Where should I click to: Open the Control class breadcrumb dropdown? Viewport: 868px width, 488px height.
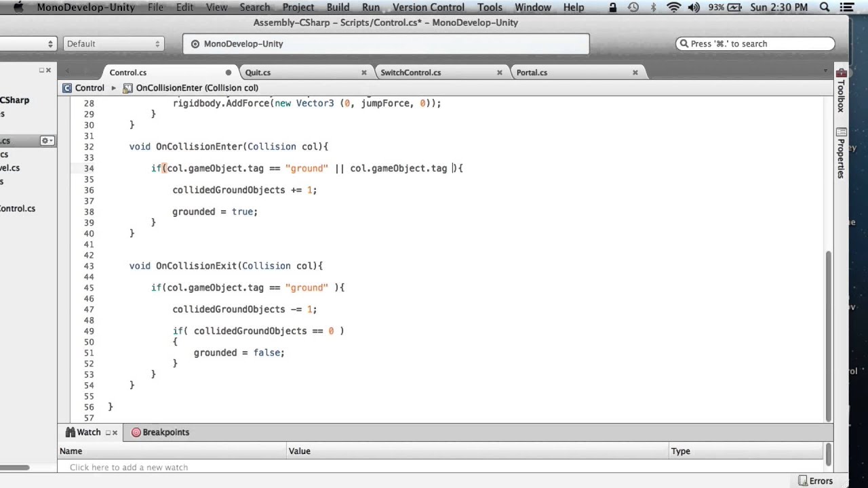[83, 87]
